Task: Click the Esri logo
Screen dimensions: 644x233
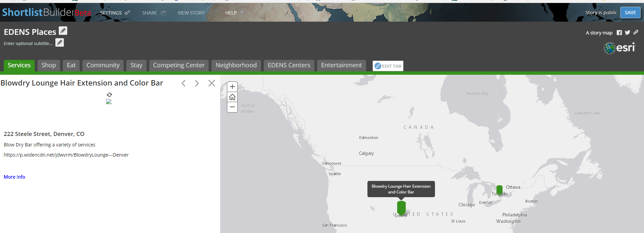Action: (620, 48)
